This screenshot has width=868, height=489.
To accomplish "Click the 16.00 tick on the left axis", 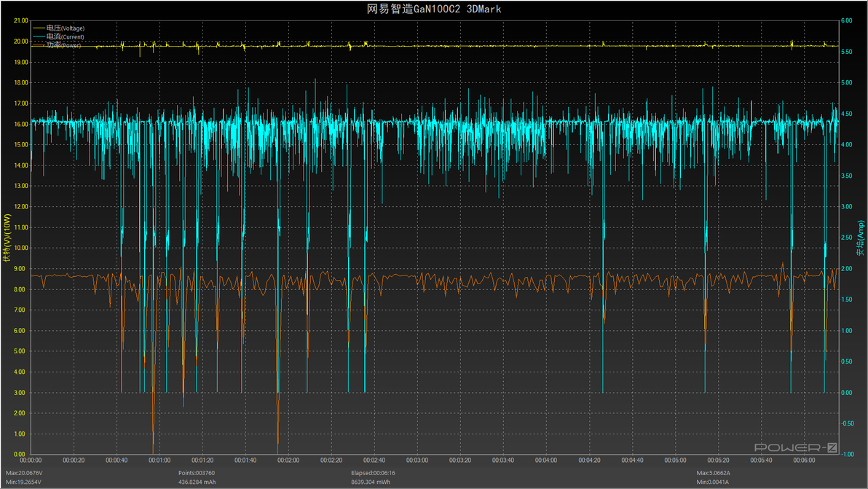I will [x=21, y=124].
